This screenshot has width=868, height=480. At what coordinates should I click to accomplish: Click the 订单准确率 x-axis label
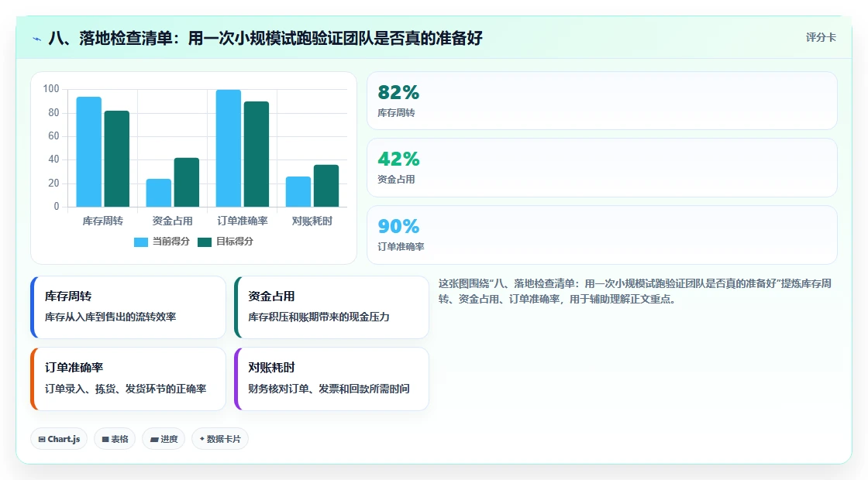(243, 221)
